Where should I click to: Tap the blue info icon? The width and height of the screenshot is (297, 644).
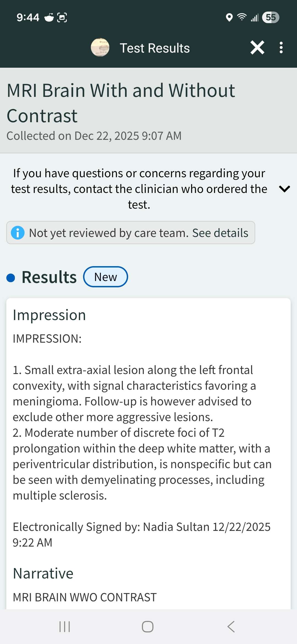coord(18,233)
